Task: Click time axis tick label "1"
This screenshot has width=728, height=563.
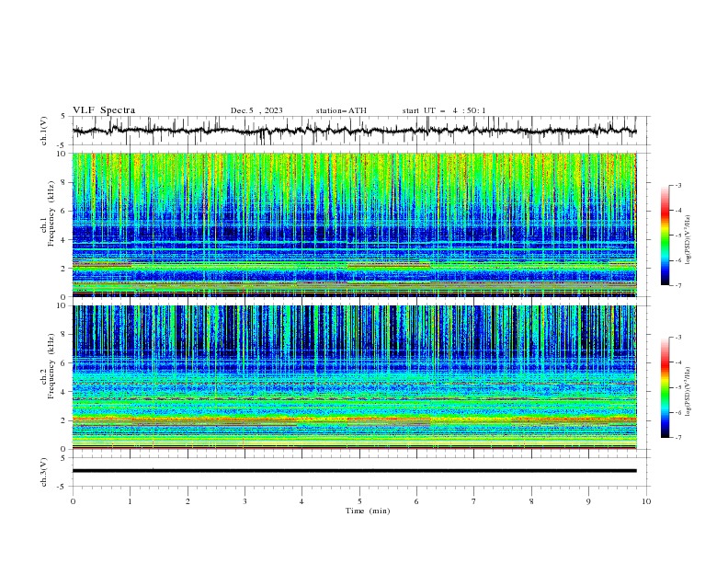Action: coord(130,501)
